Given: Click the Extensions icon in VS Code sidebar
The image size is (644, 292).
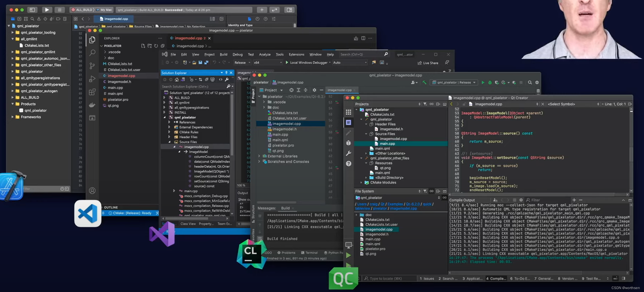Looking at the screenshot, I should pos(92,92).
